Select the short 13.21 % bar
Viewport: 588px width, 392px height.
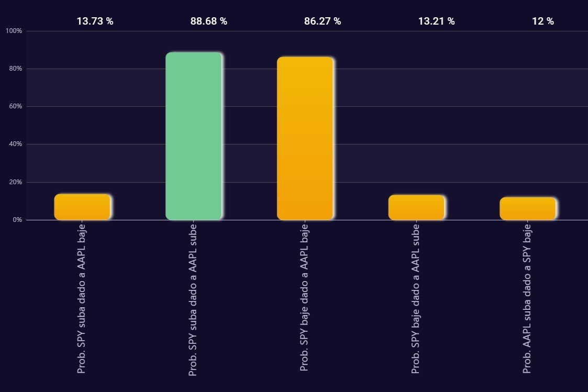click(x=416, y=207)
